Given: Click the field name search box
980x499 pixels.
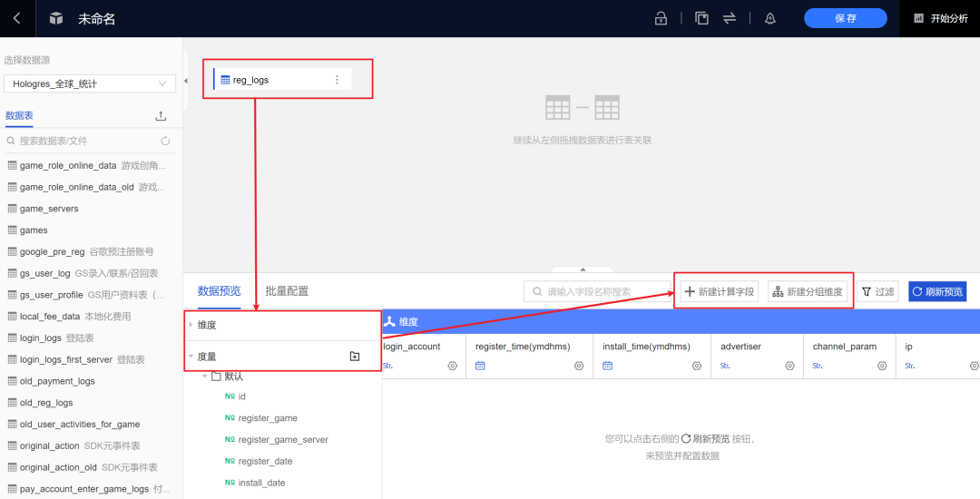Looking at the screenshot, I should (x=597, y=291).
